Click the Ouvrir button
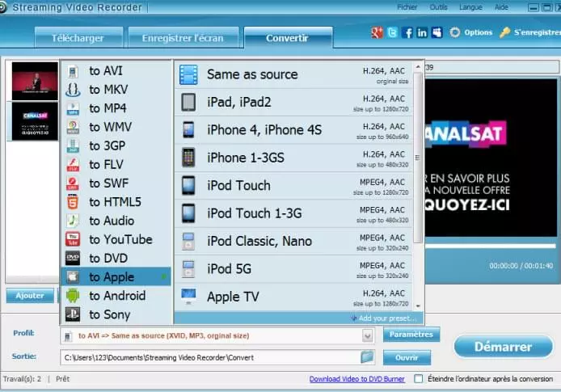 tap(407, 357)
